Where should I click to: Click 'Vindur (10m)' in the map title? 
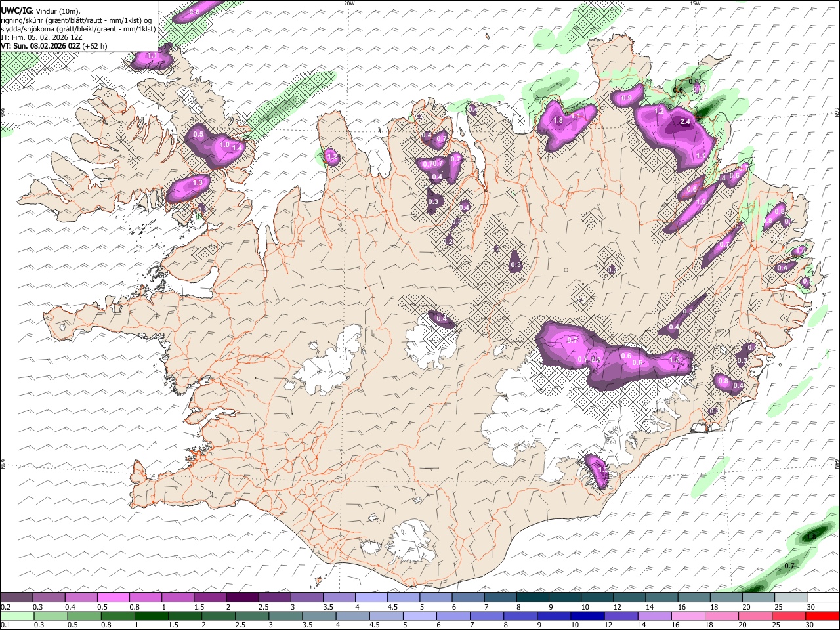click(58, 11)
